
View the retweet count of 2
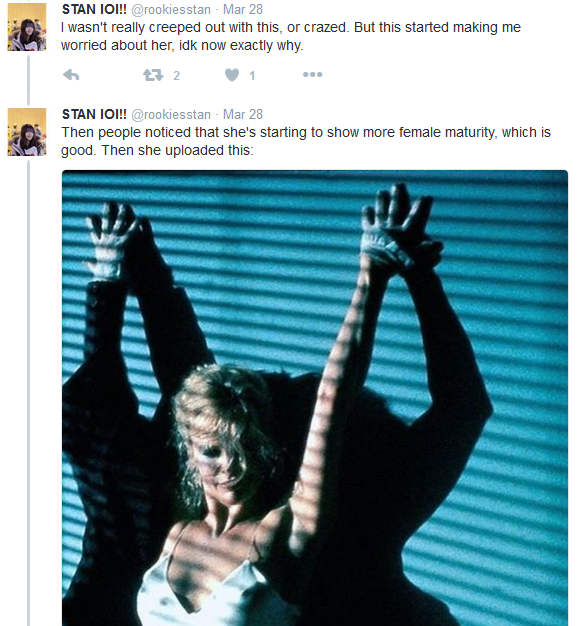[x=176, y=75]
